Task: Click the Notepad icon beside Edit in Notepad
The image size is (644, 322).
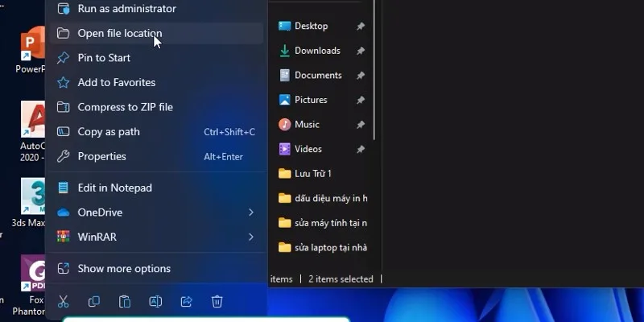Action: pyautogui.click(x=64, y=188)
